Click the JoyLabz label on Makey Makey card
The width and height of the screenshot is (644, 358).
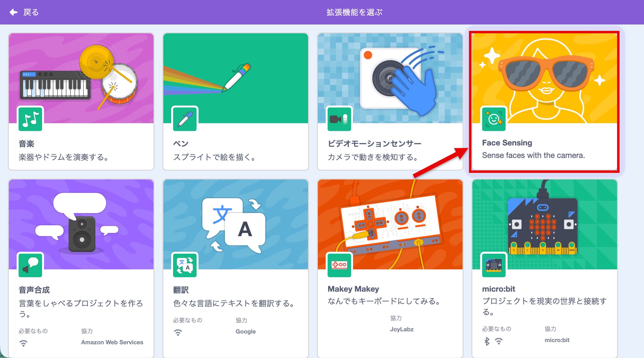(402, 329)
